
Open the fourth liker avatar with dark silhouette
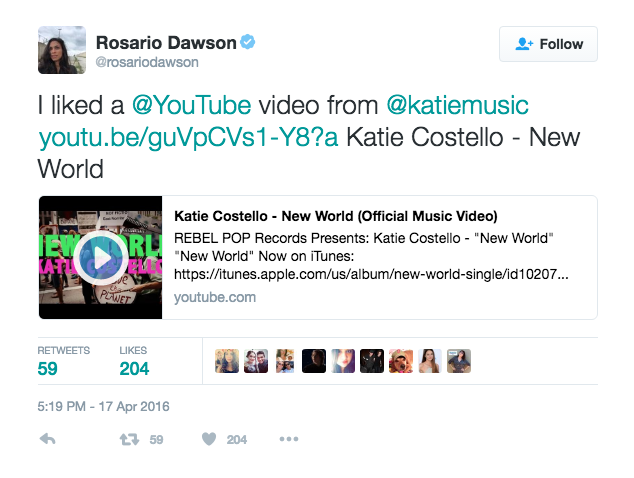click(x=314, y=361)
